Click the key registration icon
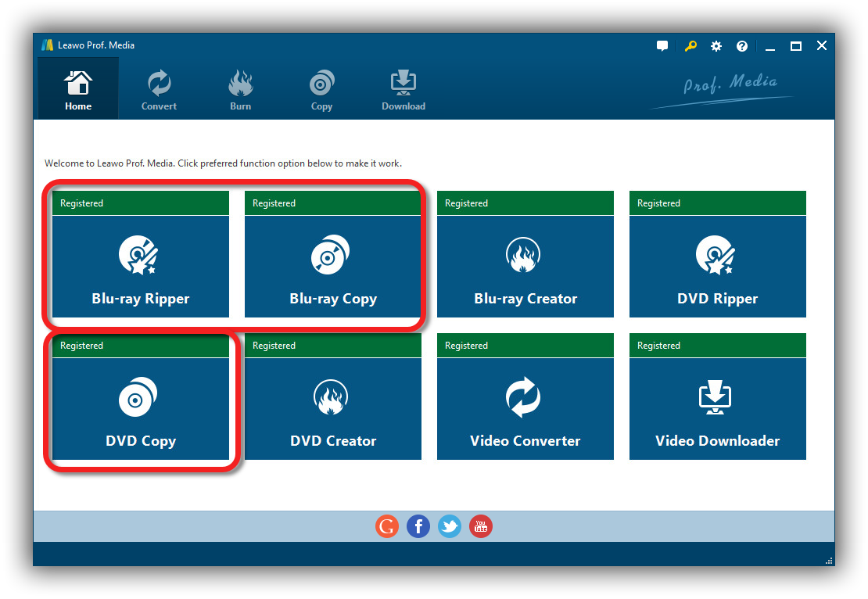The image size is (868, 599). pyautogui.click(x=690, y=46)
